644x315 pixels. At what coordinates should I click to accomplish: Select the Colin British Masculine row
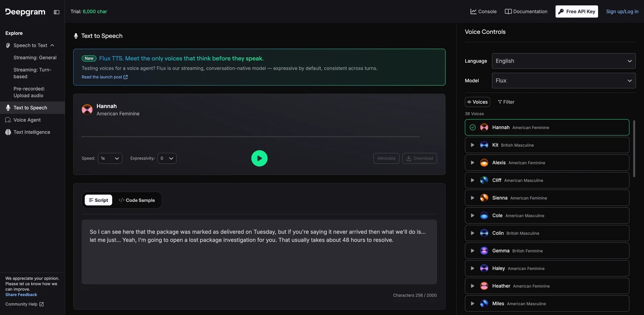[547, 233]
